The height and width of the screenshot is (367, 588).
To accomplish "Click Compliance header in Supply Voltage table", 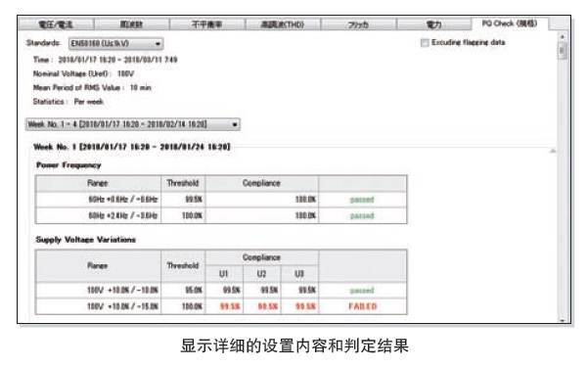I will pos(262,257).
